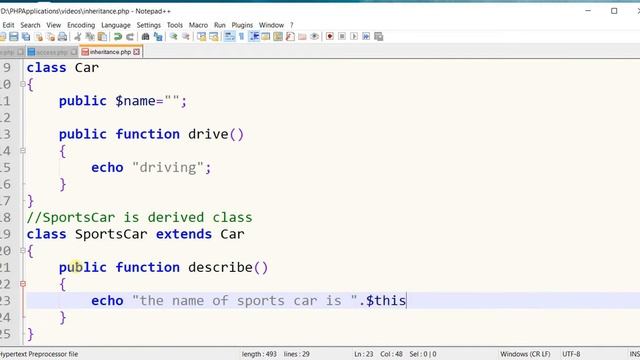Zoom in using toolbar icon
Image resolution: width=640 pixels, height=360 pixels.
[x=173, y=37]
